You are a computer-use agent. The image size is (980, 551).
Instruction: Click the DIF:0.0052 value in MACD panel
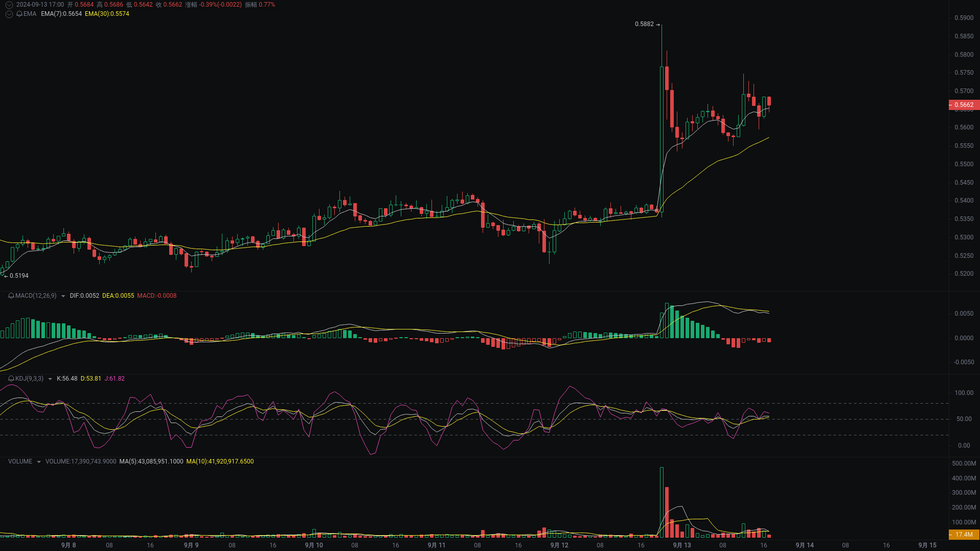(x=84, y=296)
